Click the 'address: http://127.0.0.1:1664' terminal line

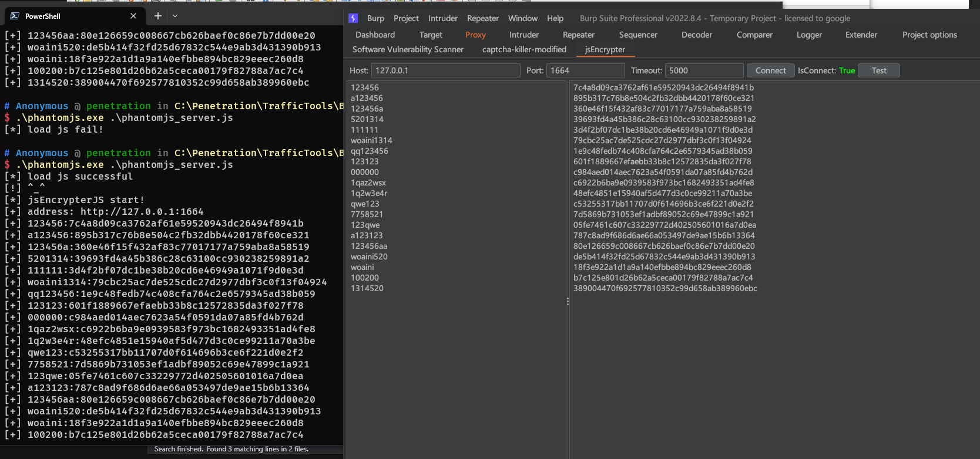(104, 211)
